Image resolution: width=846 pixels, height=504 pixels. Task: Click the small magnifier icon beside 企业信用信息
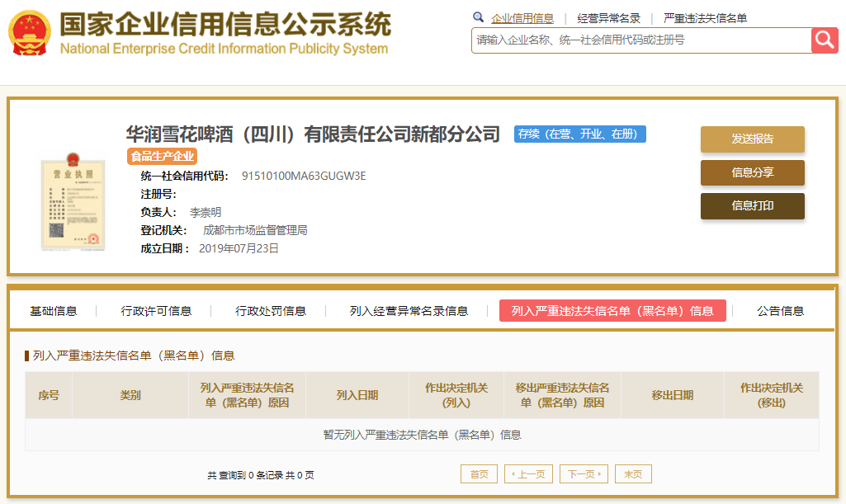click(x=478, y=17)
